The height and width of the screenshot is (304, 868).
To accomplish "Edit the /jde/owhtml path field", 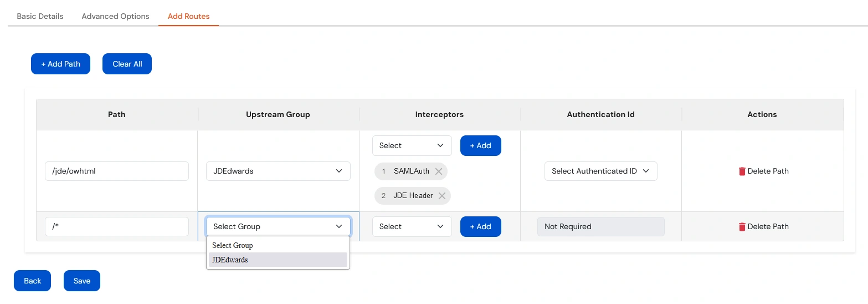I will (117, 171).
